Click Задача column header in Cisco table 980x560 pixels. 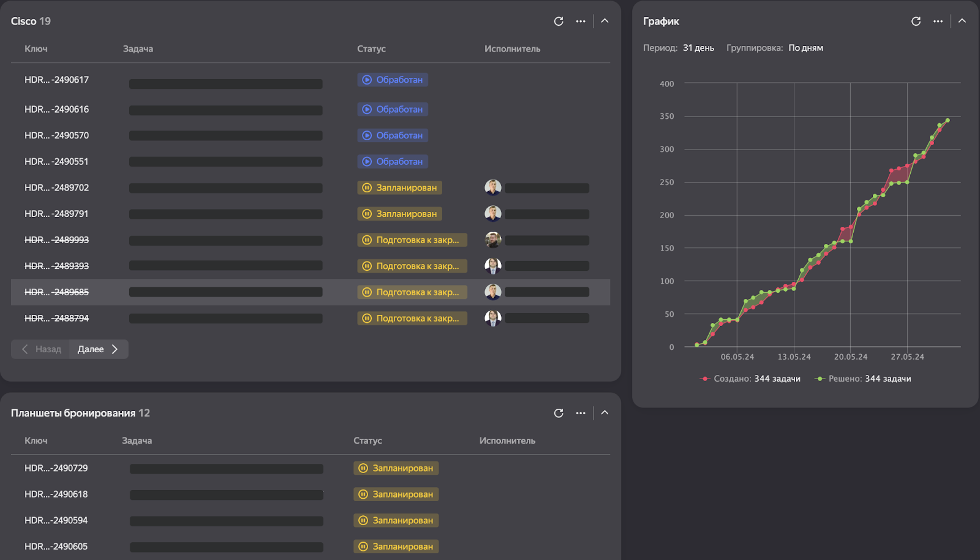pos(138,49)
